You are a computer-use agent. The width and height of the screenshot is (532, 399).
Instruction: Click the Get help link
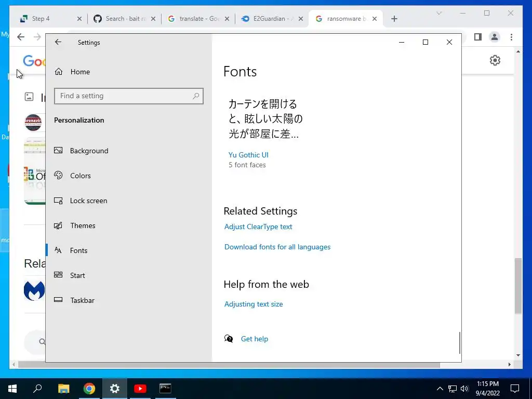tap(255, 339)
